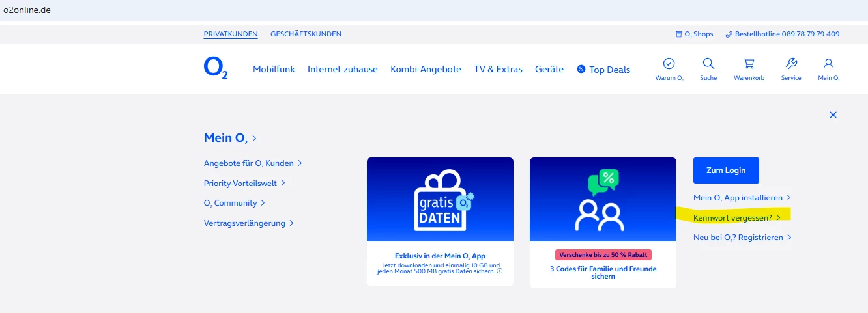Open the Kombi-Angebote menu
Viewport: 868px width, 313px height.
pyautogui.click(x=426, y=69)
